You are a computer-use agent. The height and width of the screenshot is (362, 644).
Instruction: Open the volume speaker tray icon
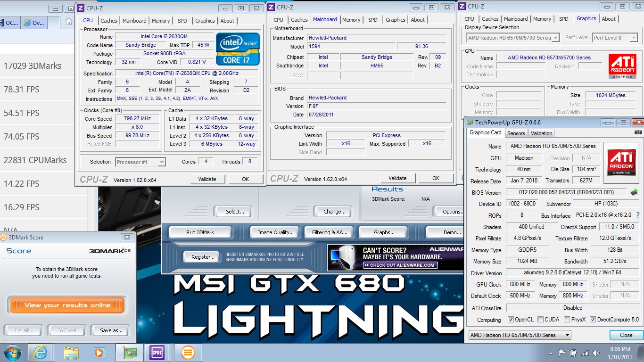tap(596, 353)
